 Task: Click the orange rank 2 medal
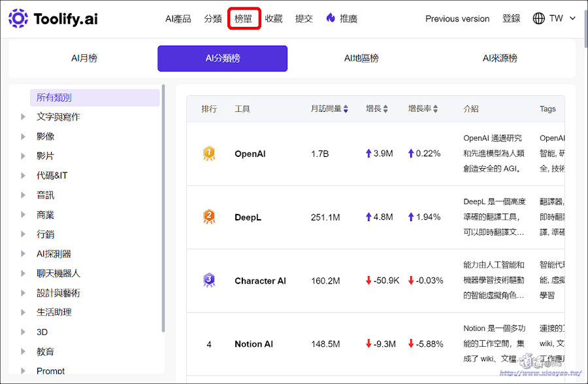point(209,217)
